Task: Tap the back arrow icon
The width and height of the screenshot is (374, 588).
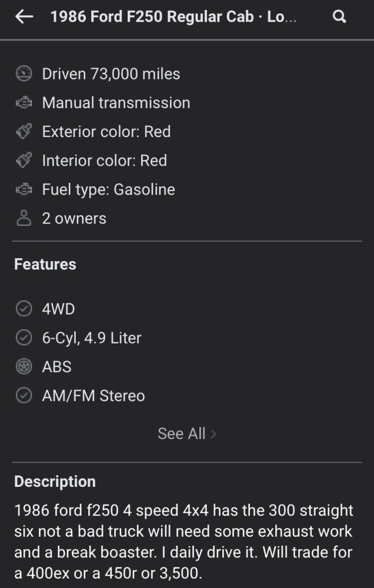Action: [24, 17]
